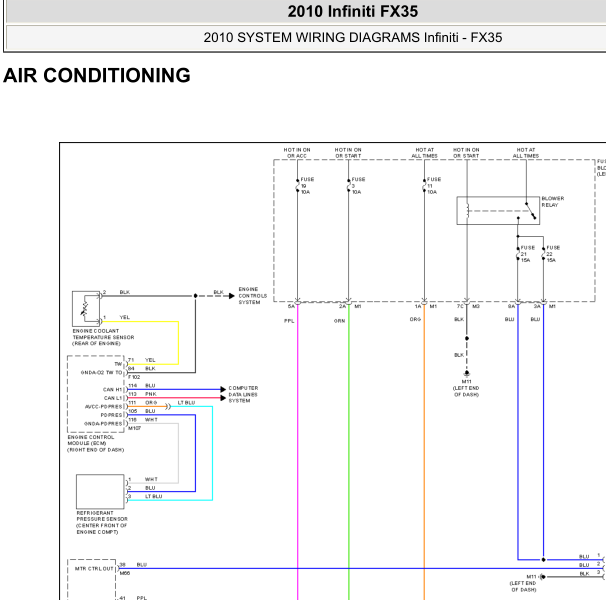Click the arrowhead on the blue CAN H wire
Screen dimensions: 606x600
click(x=223, y=389)
